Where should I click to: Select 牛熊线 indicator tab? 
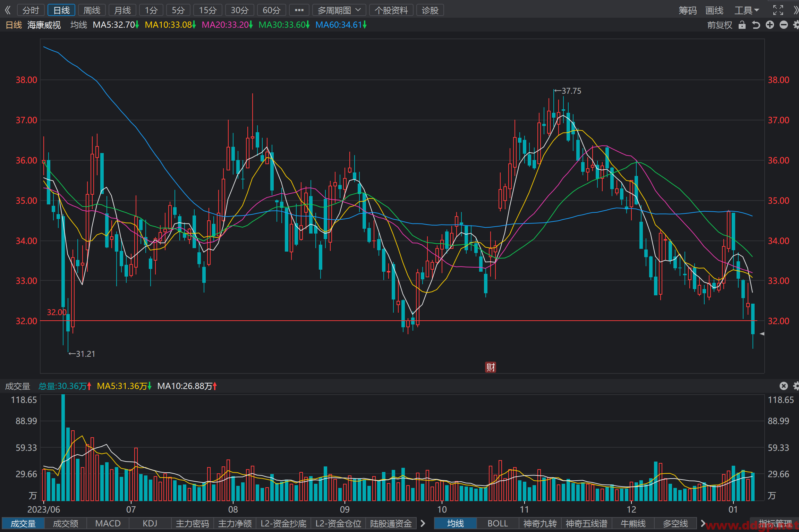633,523
